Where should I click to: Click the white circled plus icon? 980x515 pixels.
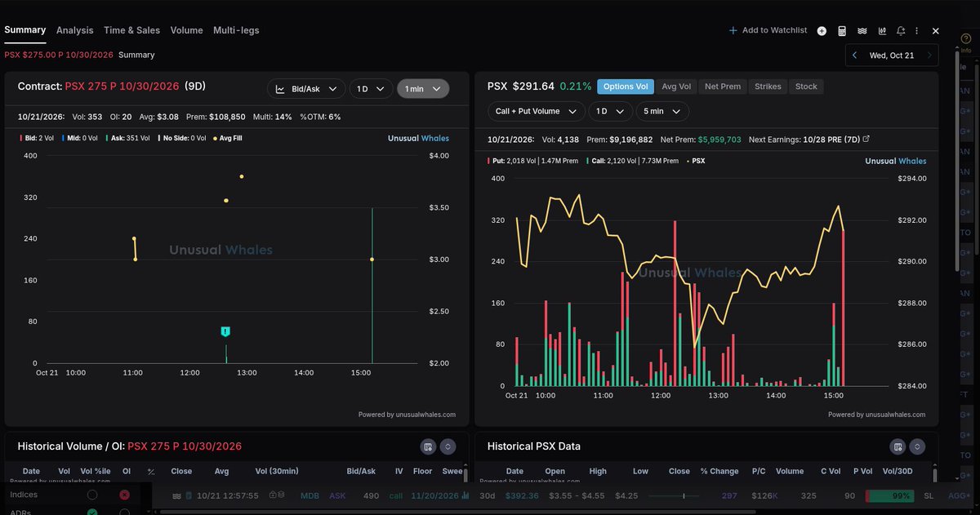(822, 31)
